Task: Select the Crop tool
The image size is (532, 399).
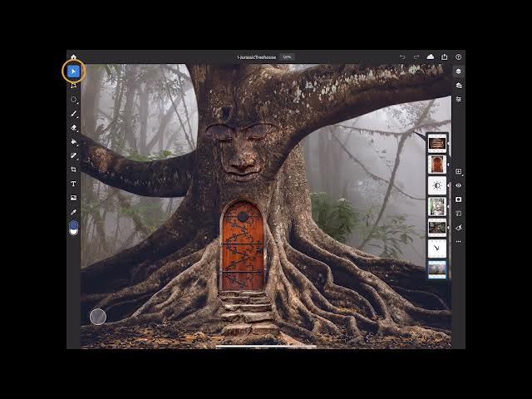Action: click(73, 170)
